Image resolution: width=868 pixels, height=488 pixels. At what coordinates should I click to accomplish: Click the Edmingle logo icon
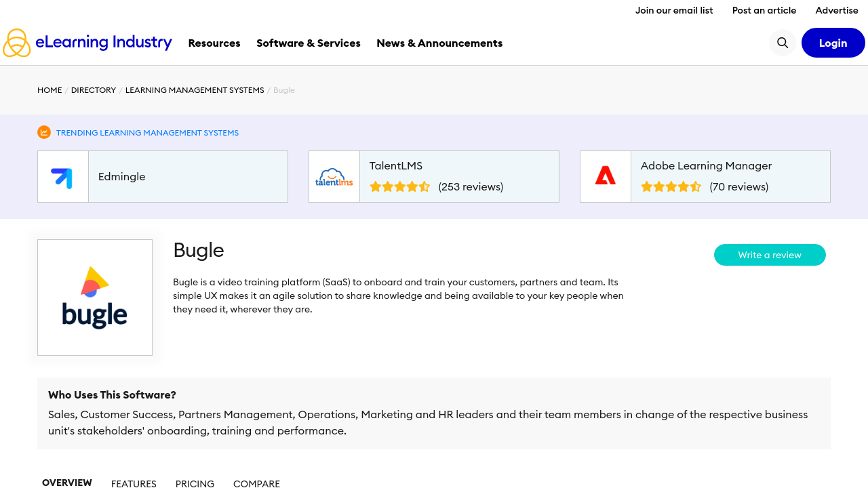(x=62, y=177)
